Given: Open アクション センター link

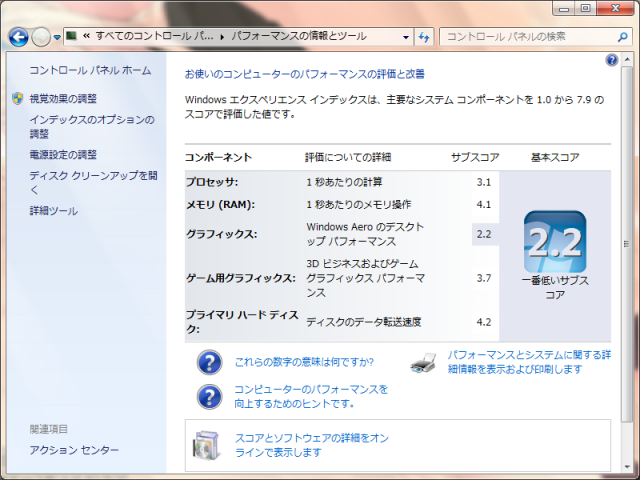Looking at the screenshot, I should coord(74,450).
